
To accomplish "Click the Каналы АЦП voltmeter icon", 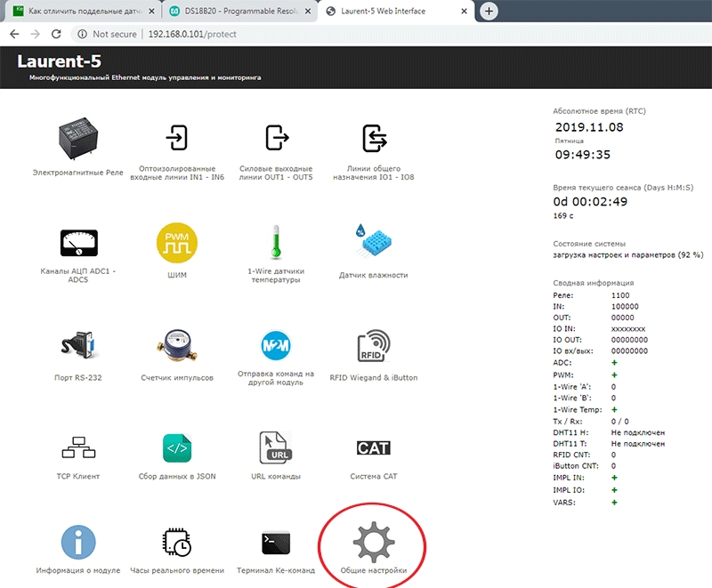I will pos(77,242).
